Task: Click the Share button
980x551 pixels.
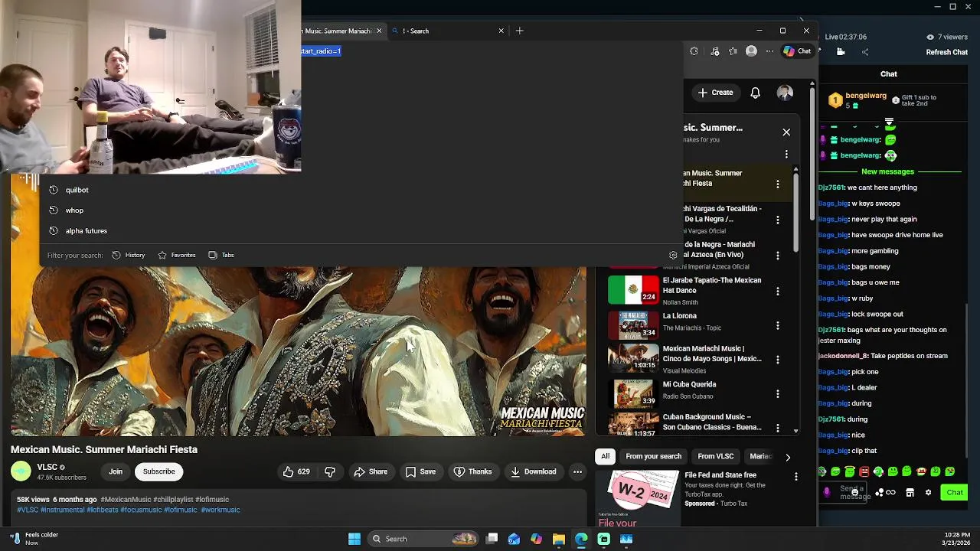Action: pos(371,471)
